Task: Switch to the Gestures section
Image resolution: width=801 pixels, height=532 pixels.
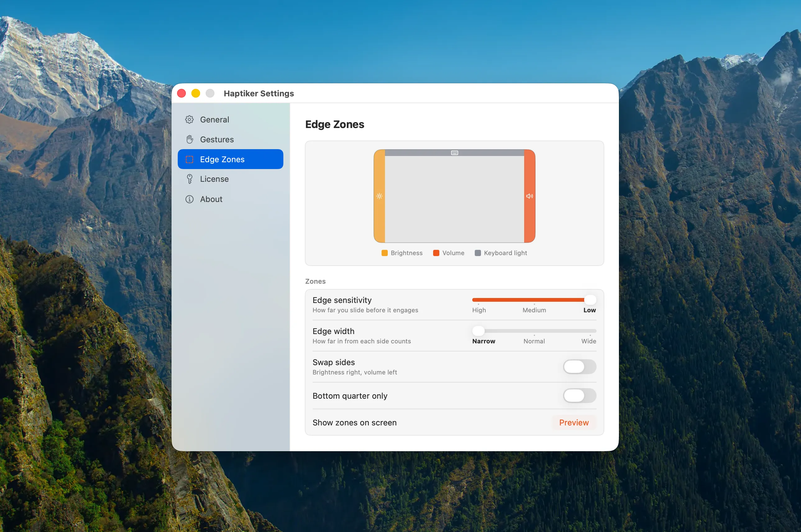Action: pos(230,139)
